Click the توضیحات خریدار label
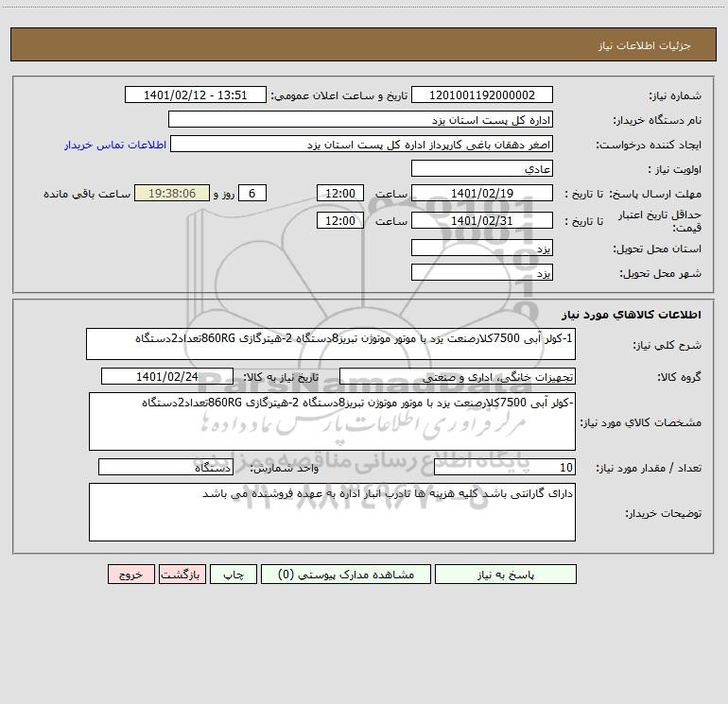Image resolution: width=728 pixels, height=704 pixels. coord(663,513)
